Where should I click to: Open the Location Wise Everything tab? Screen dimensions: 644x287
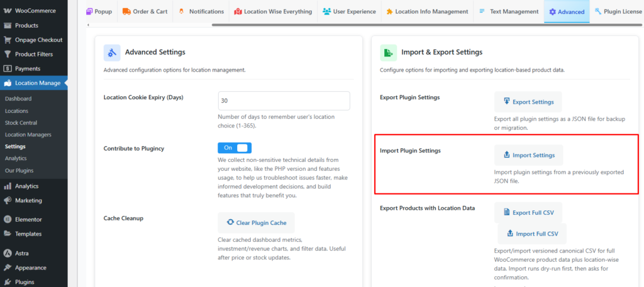(273, 11)
